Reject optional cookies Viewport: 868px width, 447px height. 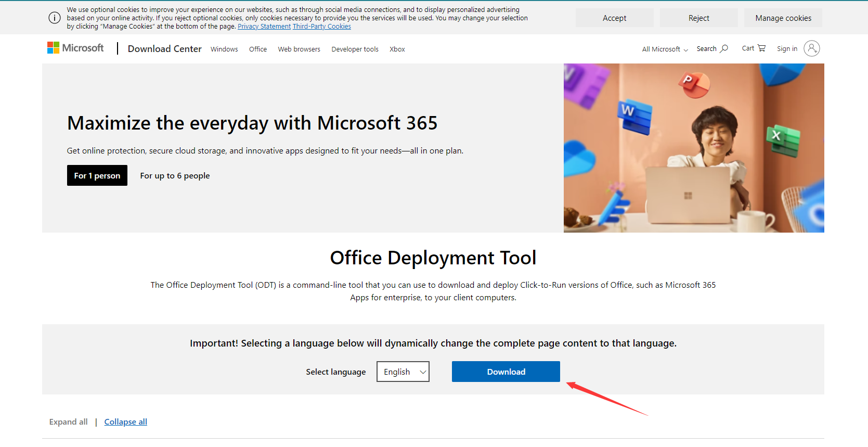click(699, 18)
